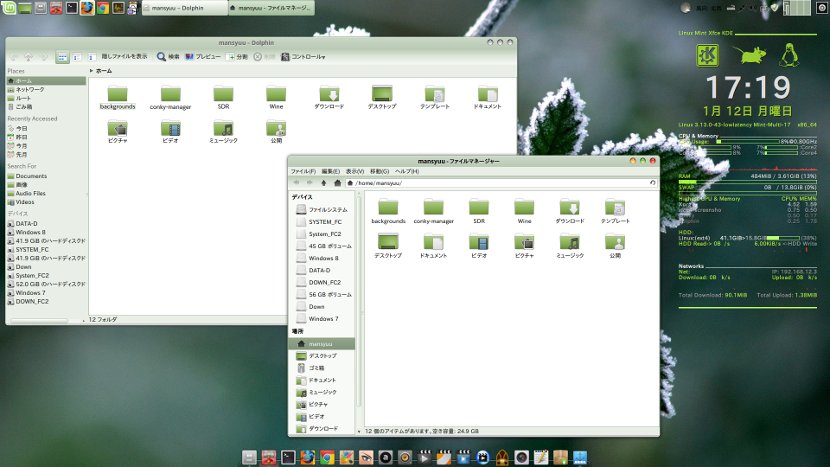Open ミュージック folder in Dolphin

[x=223, y=132]
